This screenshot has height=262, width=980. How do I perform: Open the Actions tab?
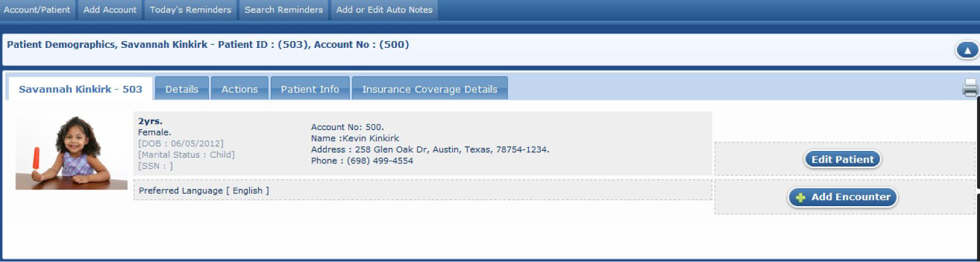(239, 89)
